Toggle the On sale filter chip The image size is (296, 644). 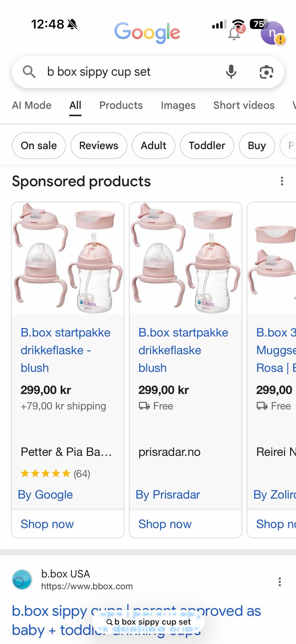tap(39, 146)
